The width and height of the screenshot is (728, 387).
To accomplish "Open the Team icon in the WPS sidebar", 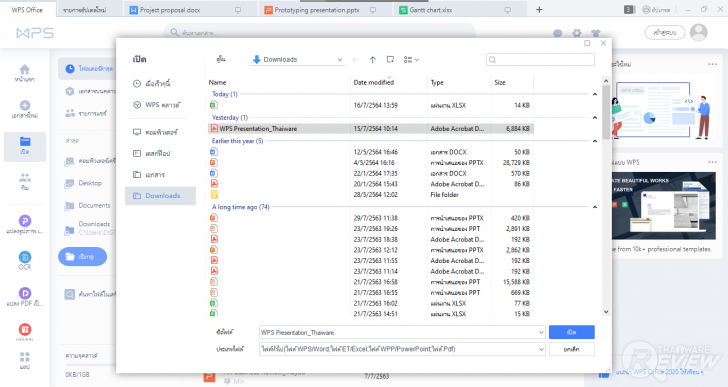I will click(x=25, y=177).
